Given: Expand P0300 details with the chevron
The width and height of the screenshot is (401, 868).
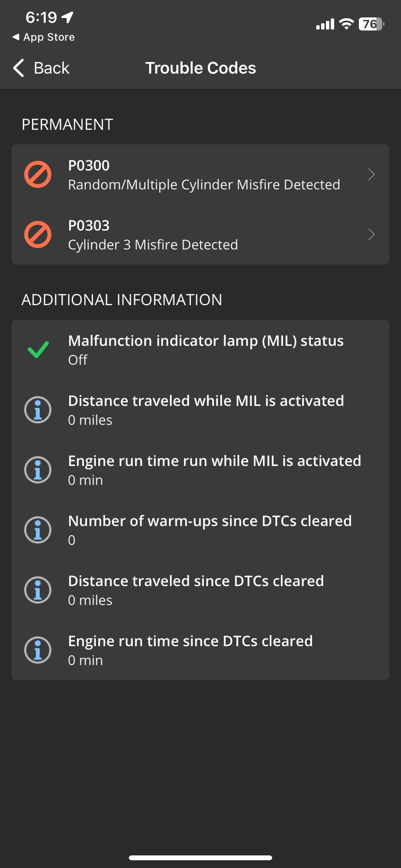Looking at the screenshot, I should point(371,174).
